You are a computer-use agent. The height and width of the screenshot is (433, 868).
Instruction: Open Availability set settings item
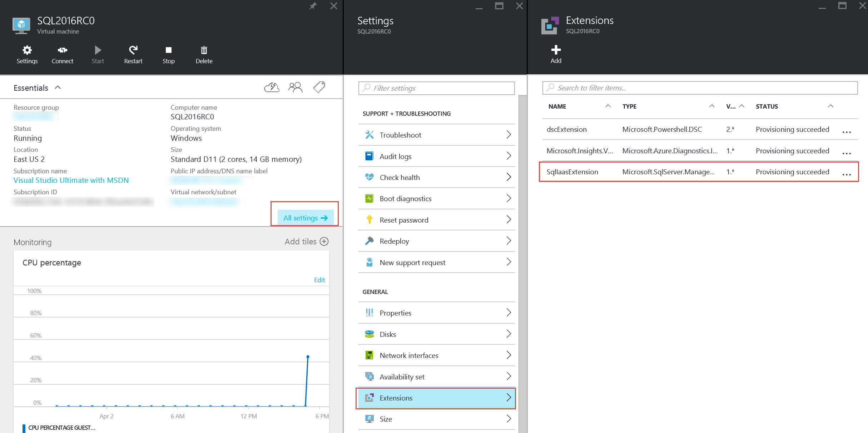(436, 377)
